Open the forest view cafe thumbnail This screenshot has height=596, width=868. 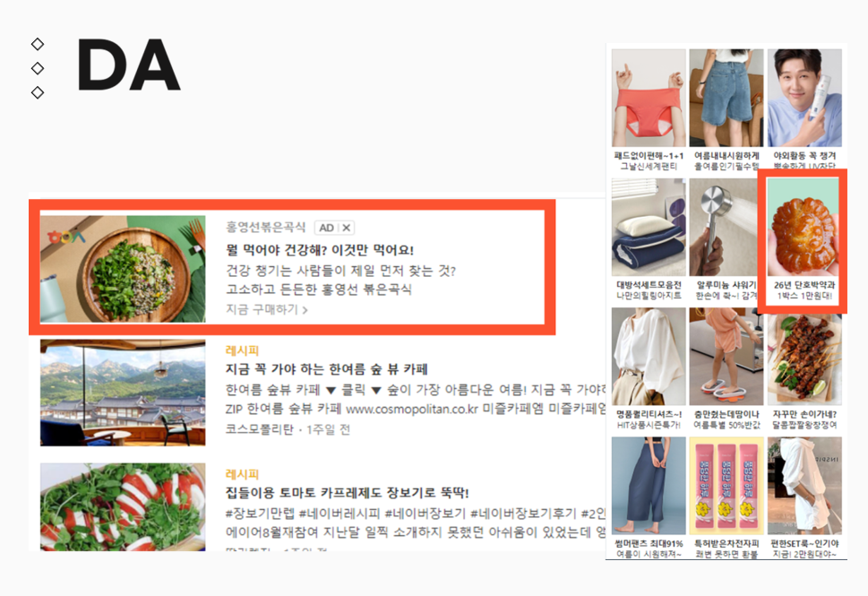[x=123, y=393]
